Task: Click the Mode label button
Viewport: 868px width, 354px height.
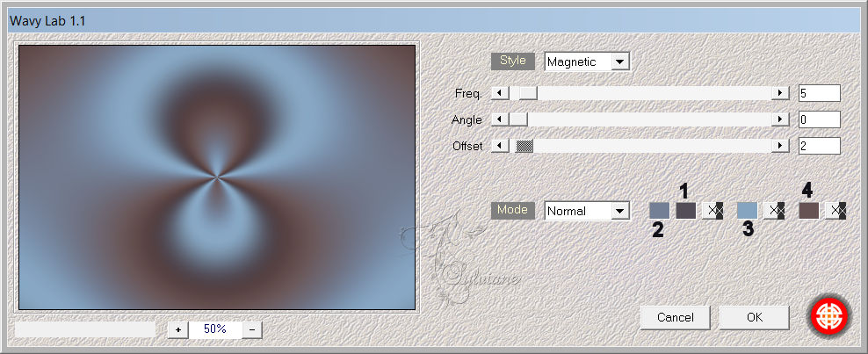Action: click(512, 210)
